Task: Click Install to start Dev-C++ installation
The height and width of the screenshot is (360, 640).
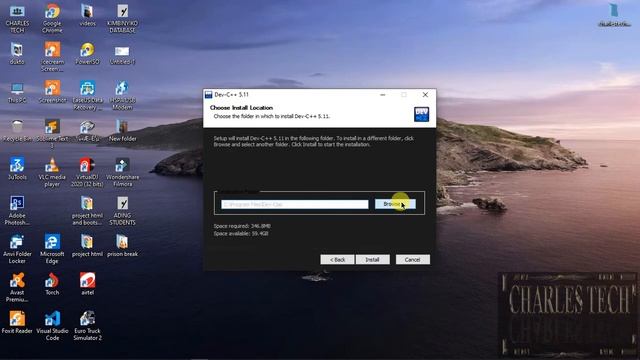Action: 372,260
